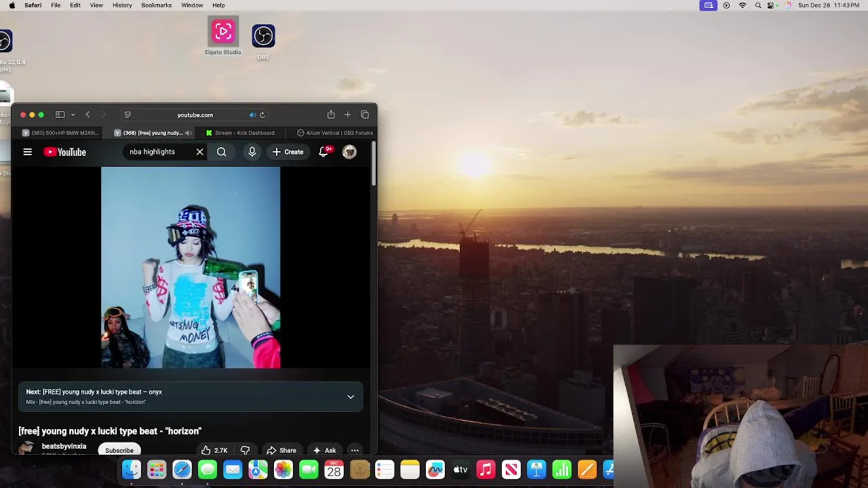Submit search with magnifier button
The height and width of the screenshot is (488, 868).
[x=222, y=152]
